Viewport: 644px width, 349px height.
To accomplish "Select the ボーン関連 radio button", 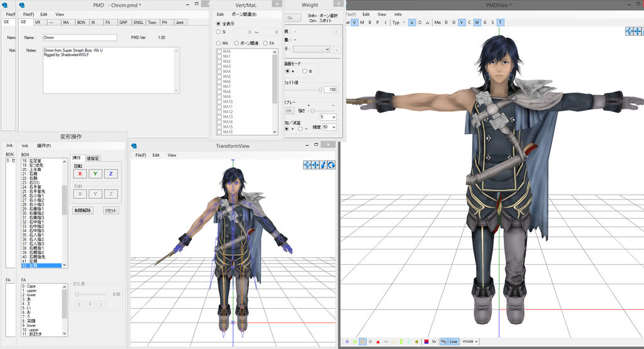I will 236,43.
